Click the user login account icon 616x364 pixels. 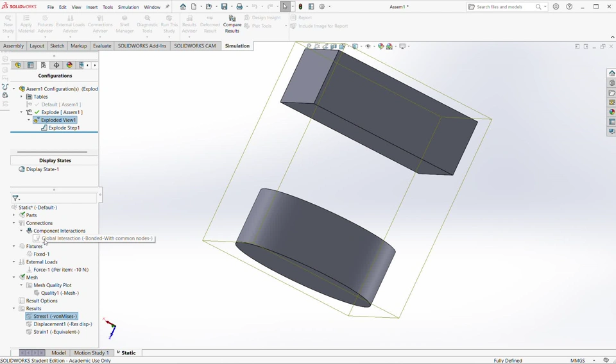(556, 6)
